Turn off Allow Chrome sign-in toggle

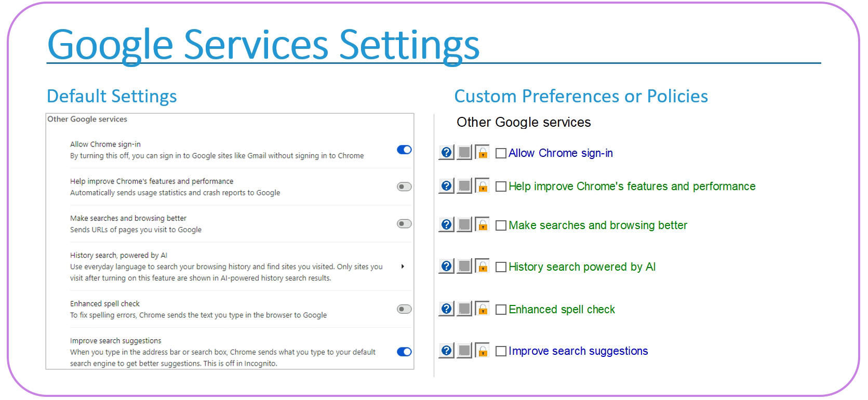point(404,150)
